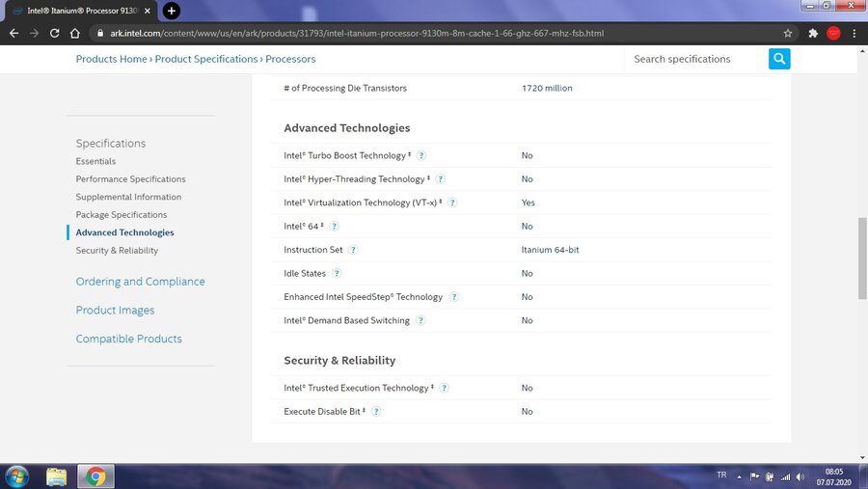Focus the Search specifications field

[695, 59]
